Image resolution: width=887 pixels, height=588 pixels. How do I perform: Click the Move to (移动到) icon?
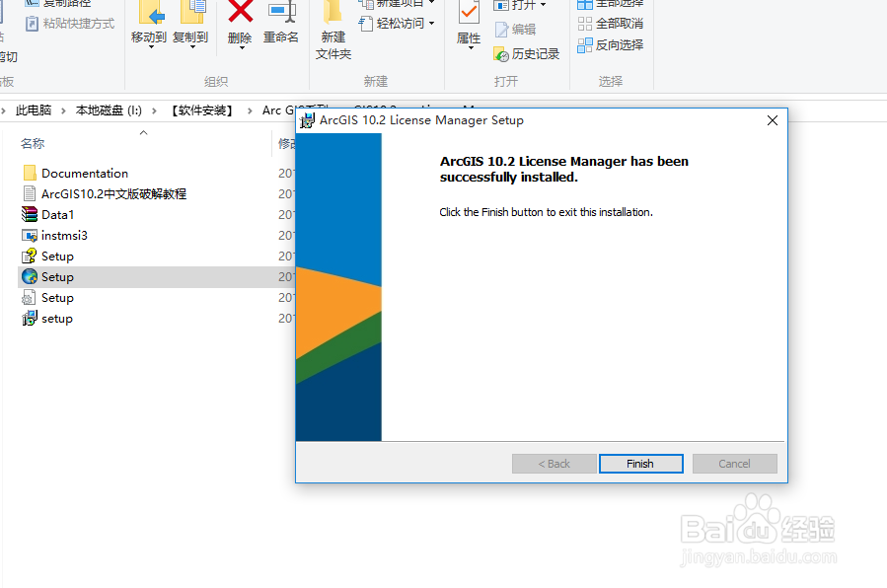click(x=150, y=12)
